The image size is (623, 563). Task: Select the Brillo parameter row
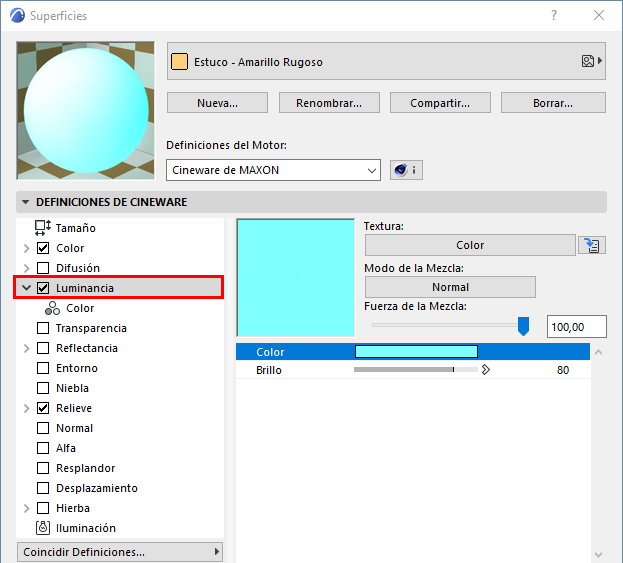[x=413, y=370]
